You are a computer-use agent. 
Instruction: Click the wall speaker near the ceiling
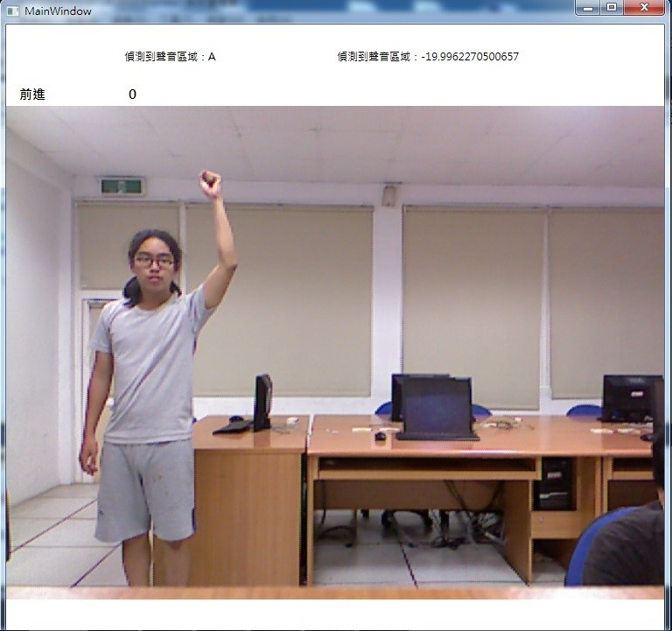[389, 194]
